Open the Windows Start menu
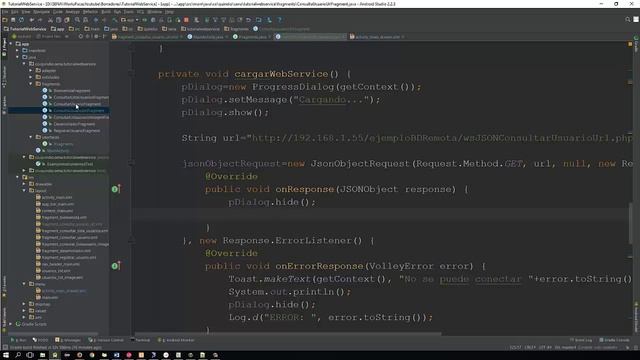 pos(6,355)
